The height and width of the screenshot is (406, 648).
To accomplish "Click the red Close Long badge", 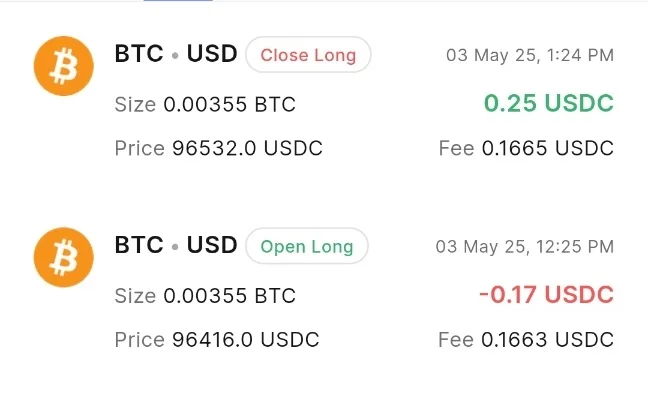I will click(x=308, y=55).
